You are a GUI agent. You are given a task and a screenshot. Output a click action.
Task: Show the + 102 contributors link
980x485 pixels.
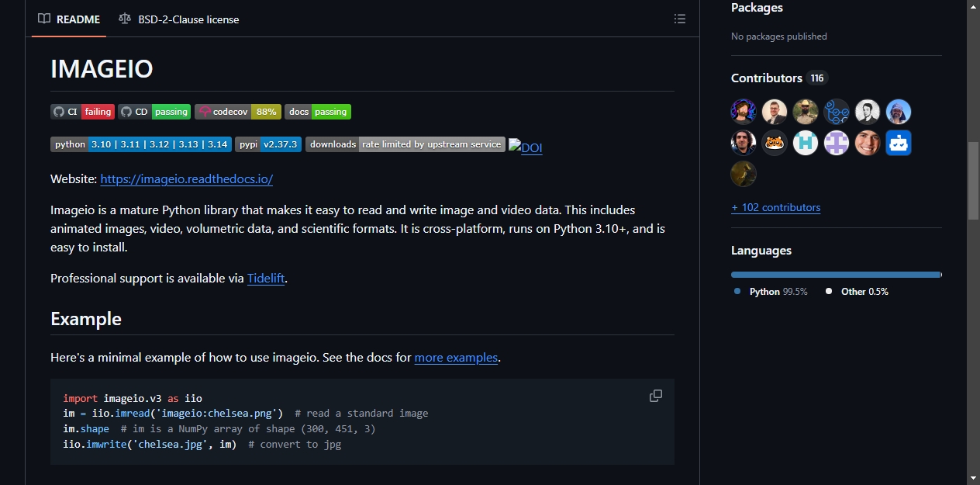(x=775, y=207)
